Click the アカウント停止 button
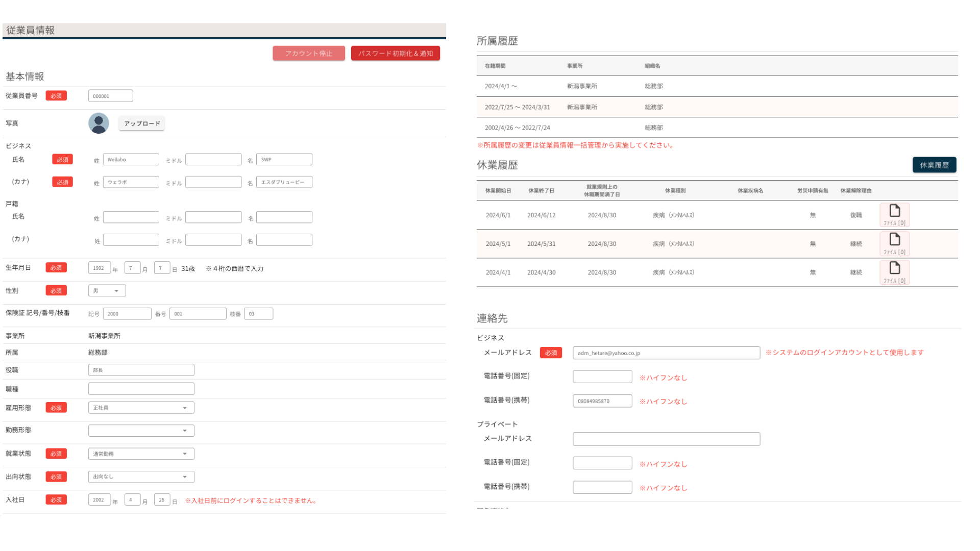This screenshot has width=980, height=551. [x=308, y=54]
